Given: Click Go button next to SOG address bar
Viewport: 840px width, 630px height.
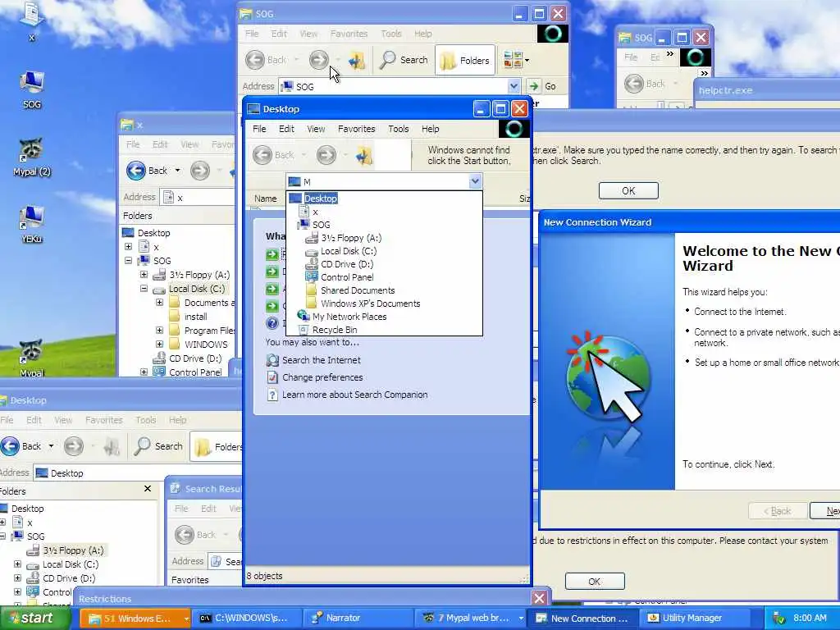Looking at the screenshot, I should (542, 86).
